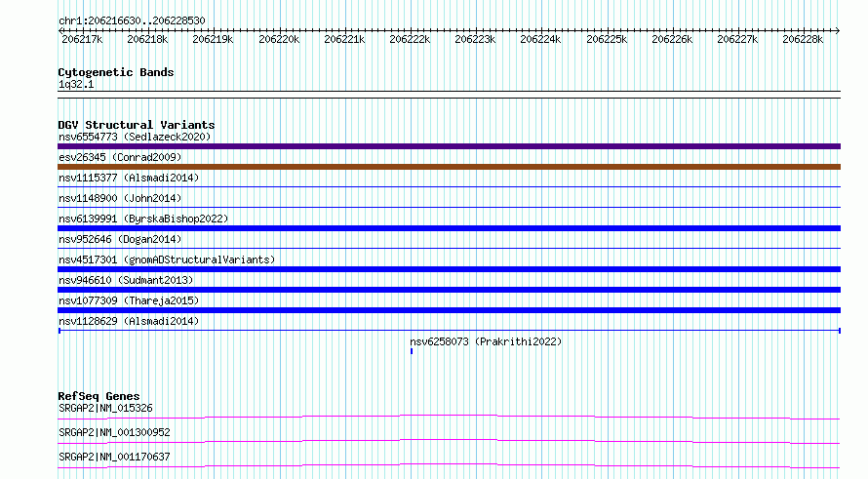
Task: Open transcript SRGAP2|NM_001170637 label
Action: coord(114,457)
